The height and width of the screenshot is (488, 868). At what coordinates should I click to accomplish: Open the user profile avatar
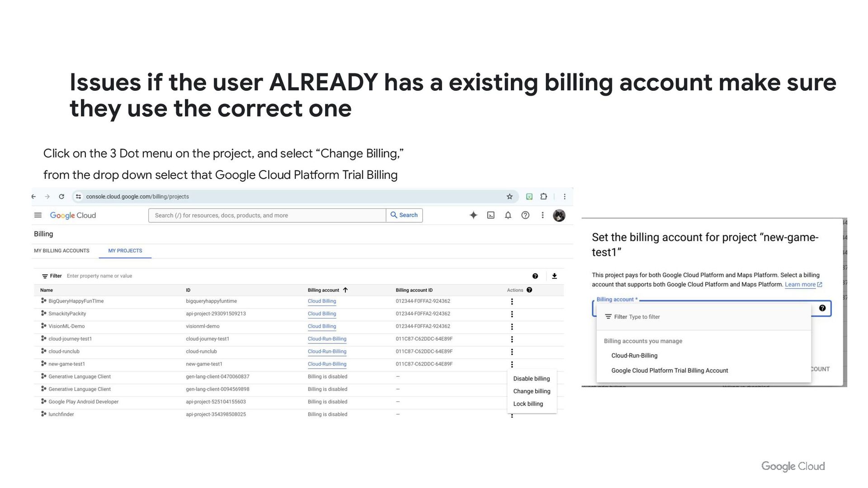(x=559, y=216)
